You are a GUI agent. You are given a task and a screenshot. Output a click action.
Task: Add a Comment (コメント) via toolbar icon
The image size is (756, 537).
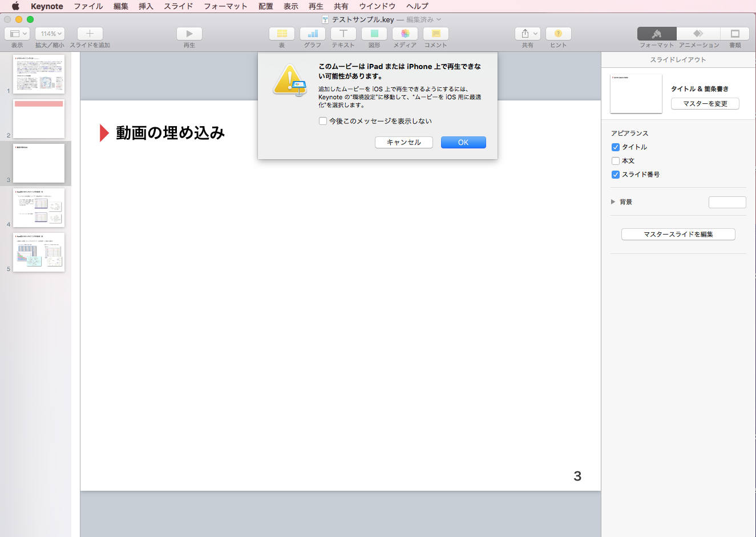pyautogui.click(x=436, y=34)
